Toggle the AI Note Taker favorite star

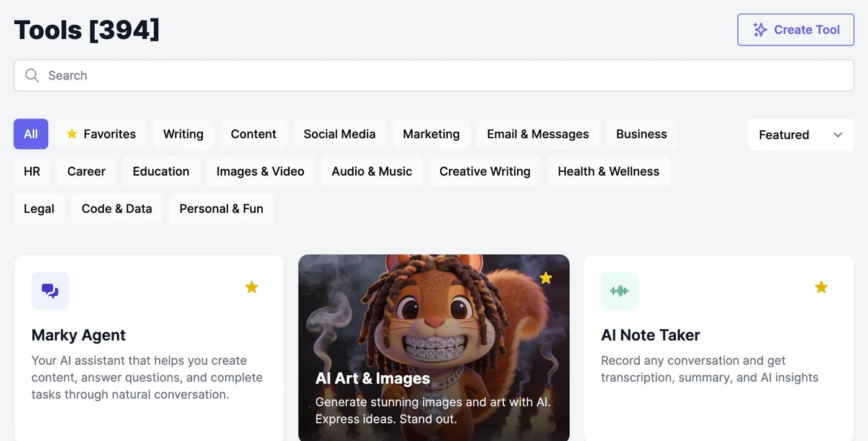click(821, 287)
